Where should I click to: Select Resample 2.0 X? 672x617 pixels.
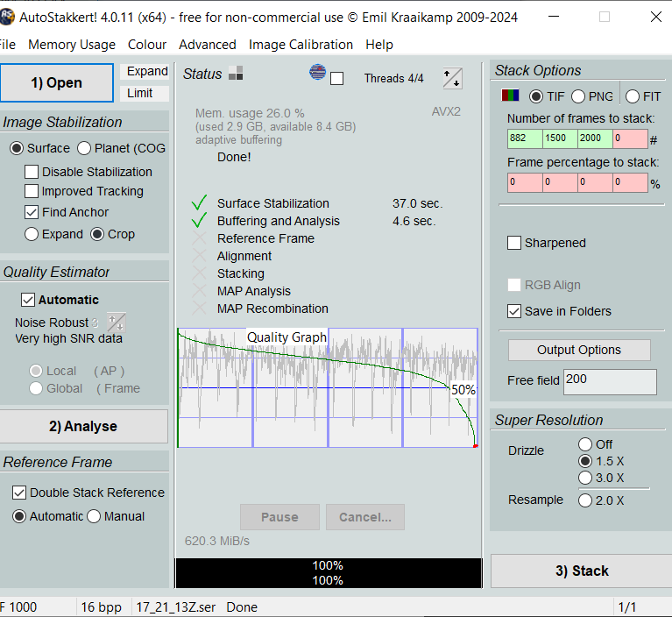pos(601,500)
